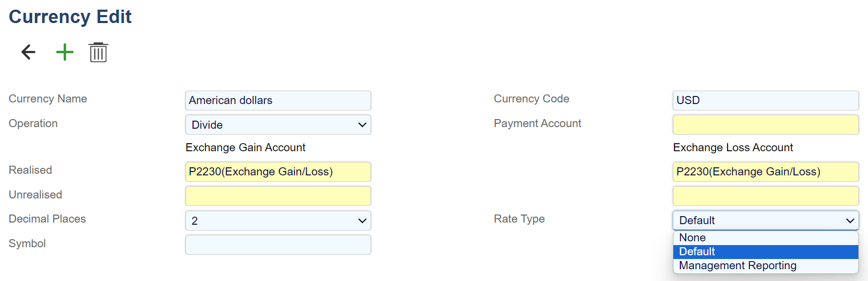Click the back arrow icon
This screenshot has height=281, width=868.
[x=28, y=52]
